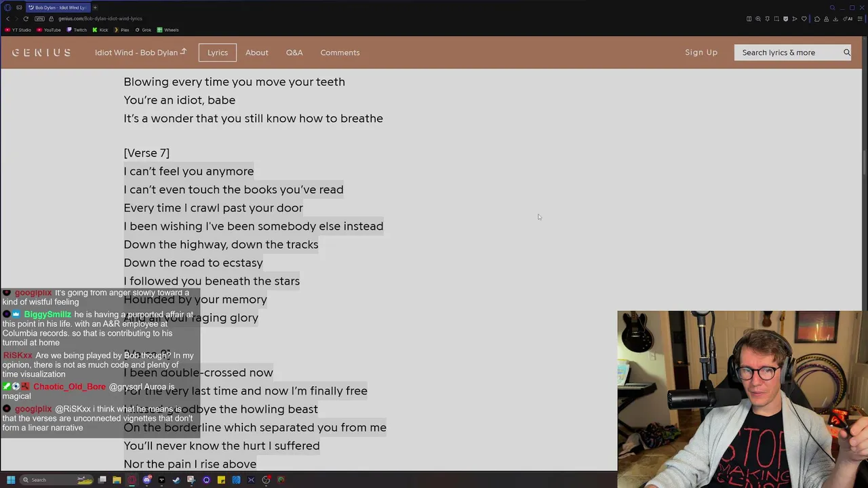
Task: Click the Opera GX taskbar icon
Action: click(132, 480)
